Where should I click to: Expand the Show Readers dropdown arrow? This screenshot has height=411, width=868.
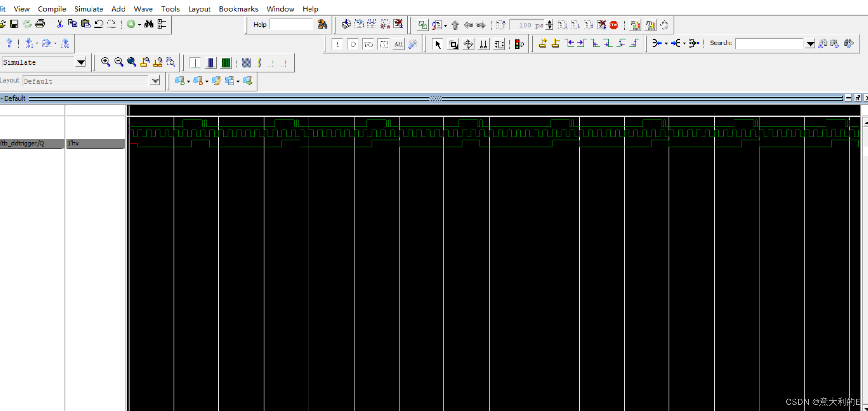(x=684, y=44)
